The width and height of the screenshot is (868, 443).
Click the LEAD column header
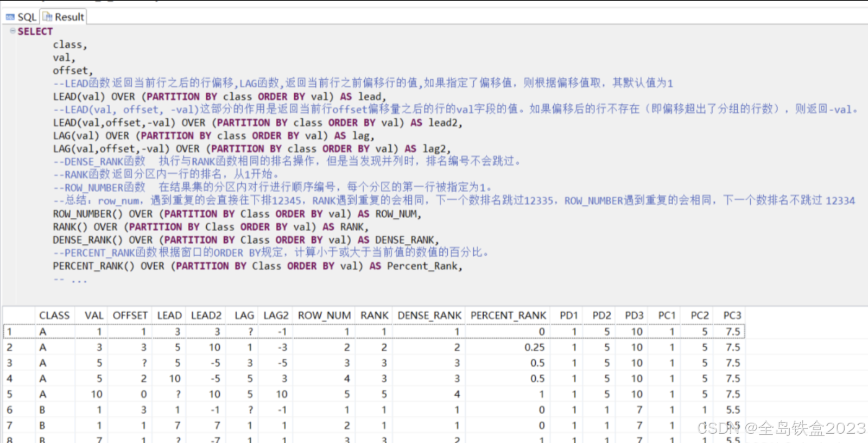(x=169, y=315)
